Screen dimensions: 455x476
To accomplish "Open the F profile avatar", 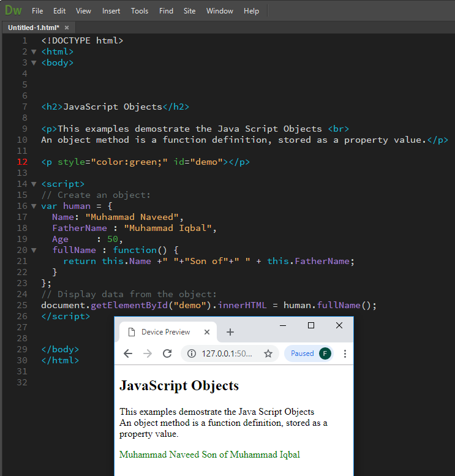I will click(x=325, y=353).
